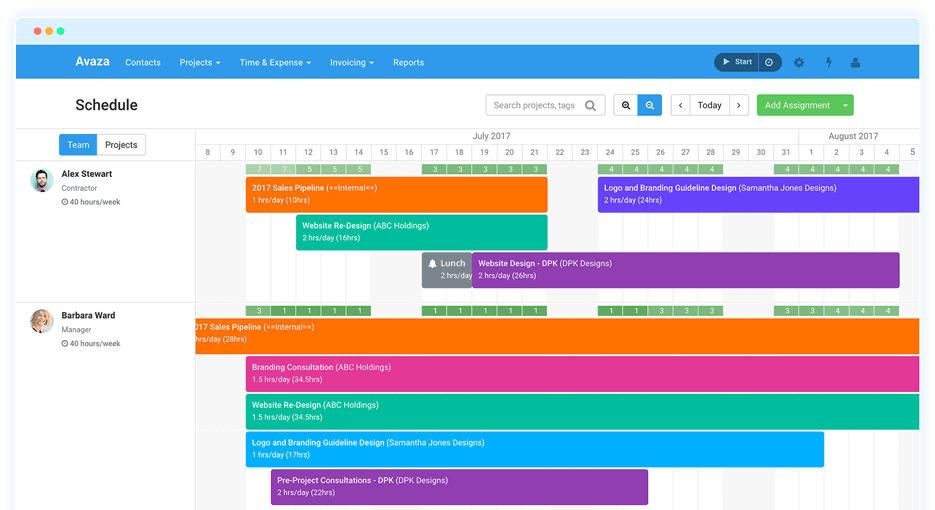Viewport: 935px width, 510px height.
Task: Open the Time & Expense dropdown menu
Action: pyautogui.click(x=275, y=62)
